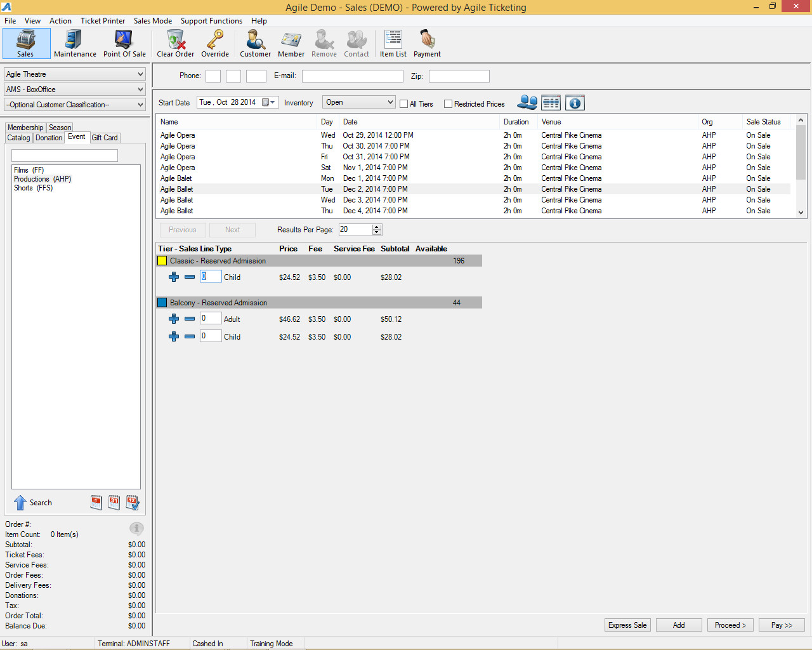The width and height of the screenshot is (812, 650).
Task: Open the View menu
Action: tap(32, 21)
